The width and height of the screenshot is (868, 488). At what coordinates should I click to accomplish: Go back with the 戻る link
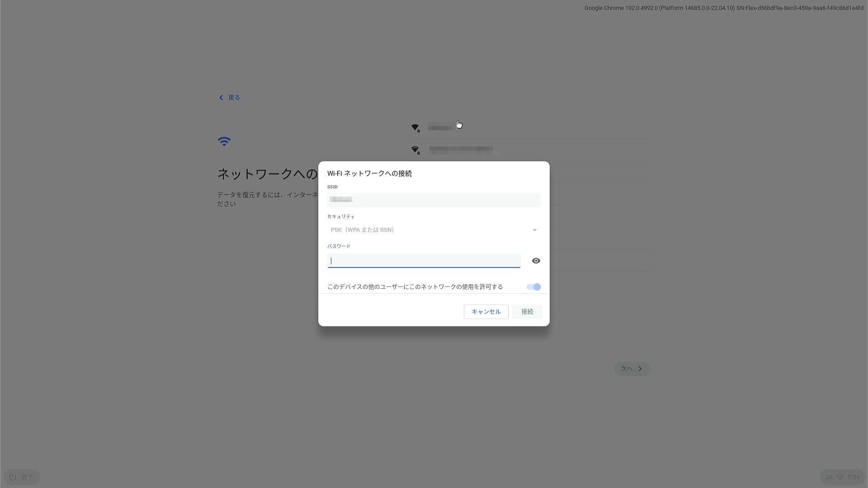click(229, 98)
